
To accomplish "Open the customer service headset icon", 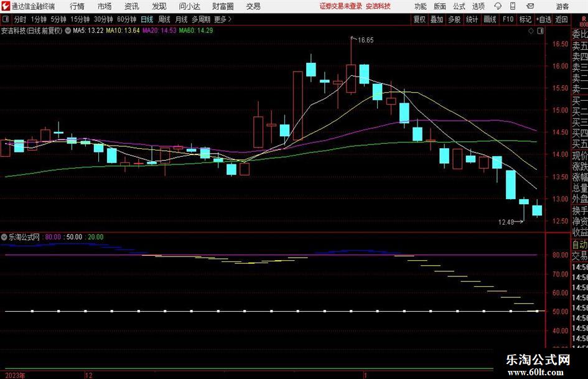I will (x=498, y=6).
